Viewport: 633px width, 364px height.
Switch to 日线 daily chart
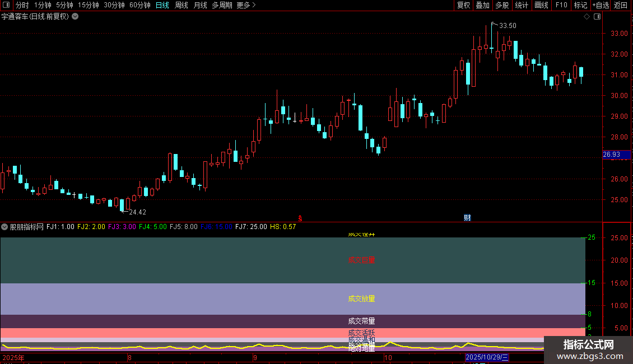point(162,5)
